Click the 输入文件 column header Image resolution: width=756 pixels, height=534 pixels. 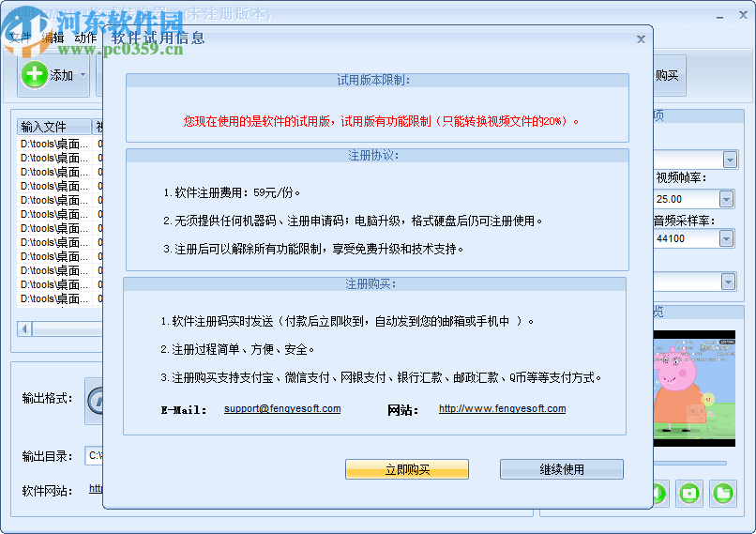click(54, 127)
